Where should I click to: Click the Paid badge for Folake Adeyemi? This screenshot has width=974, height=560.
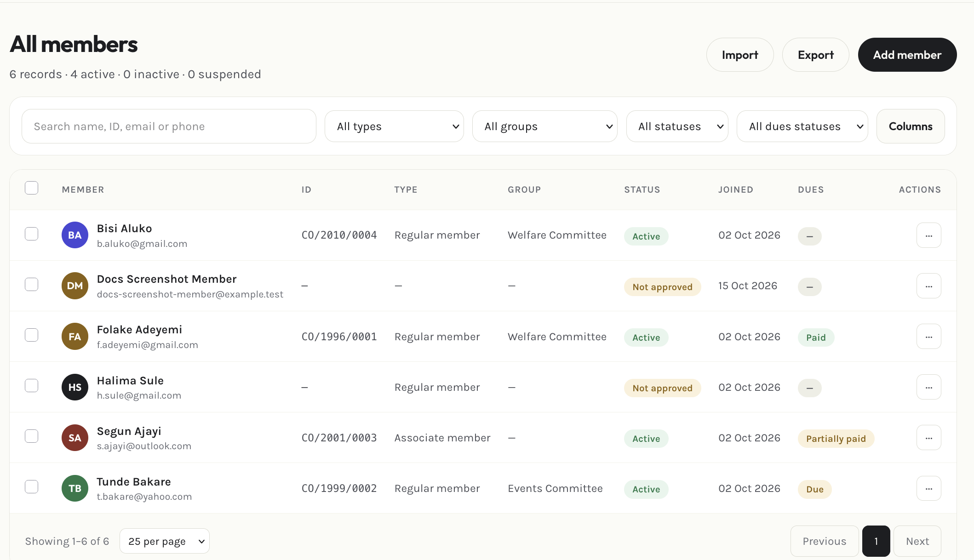tap(816, 337)
